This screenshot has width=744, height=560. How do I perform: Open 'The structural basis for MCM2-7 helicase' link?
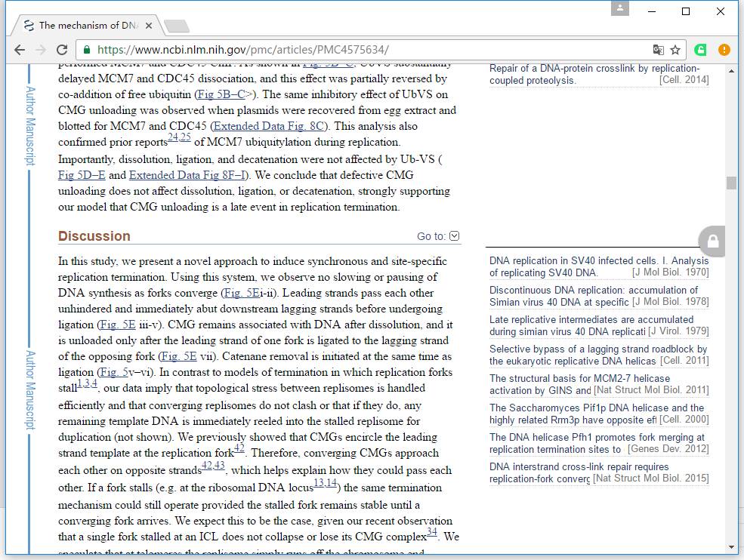tap(579, 378)
